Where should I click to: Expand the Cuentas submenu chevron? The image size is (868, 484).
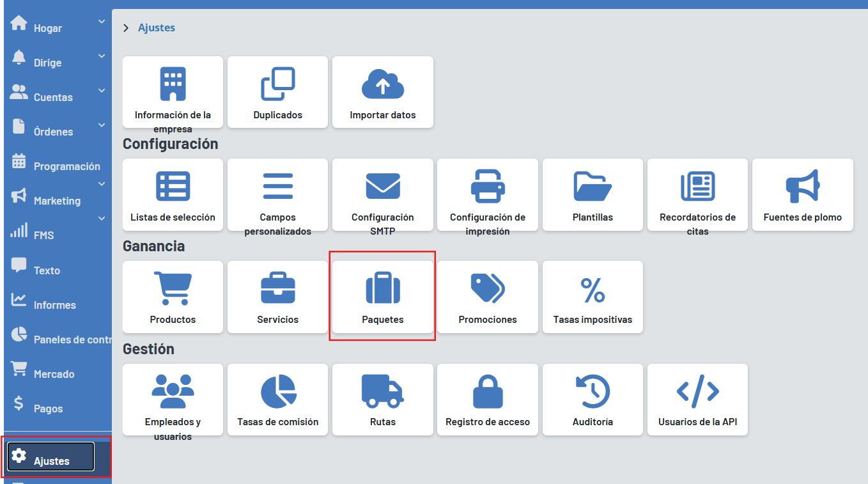click(x=102, y=91)
